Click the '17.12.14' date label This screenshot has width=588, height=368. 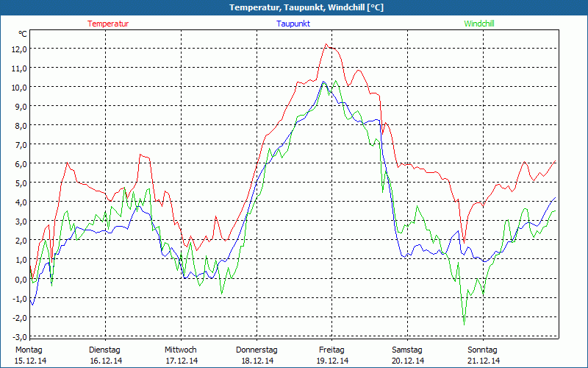pyautogui.click(x=182, y=361)
